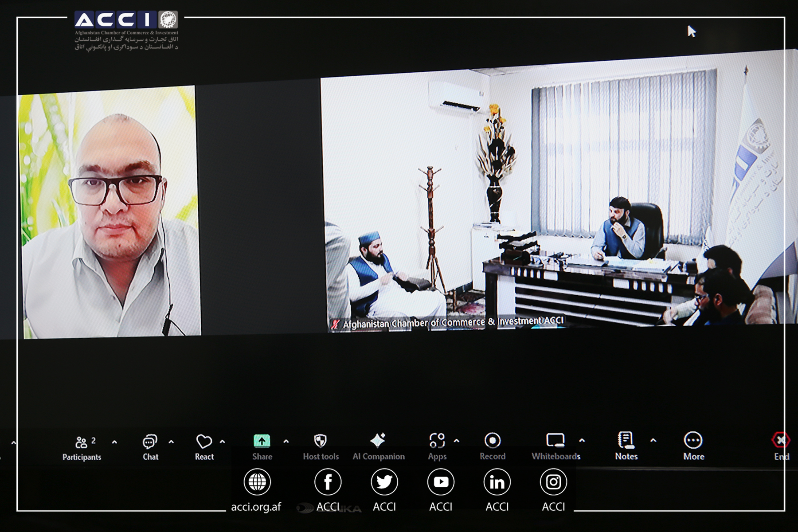Image resolution: width=798 pixels, height=532 pixels.
Task: Open the acci.org.af link
Action: pyautogui.click(x=256, y=507)
